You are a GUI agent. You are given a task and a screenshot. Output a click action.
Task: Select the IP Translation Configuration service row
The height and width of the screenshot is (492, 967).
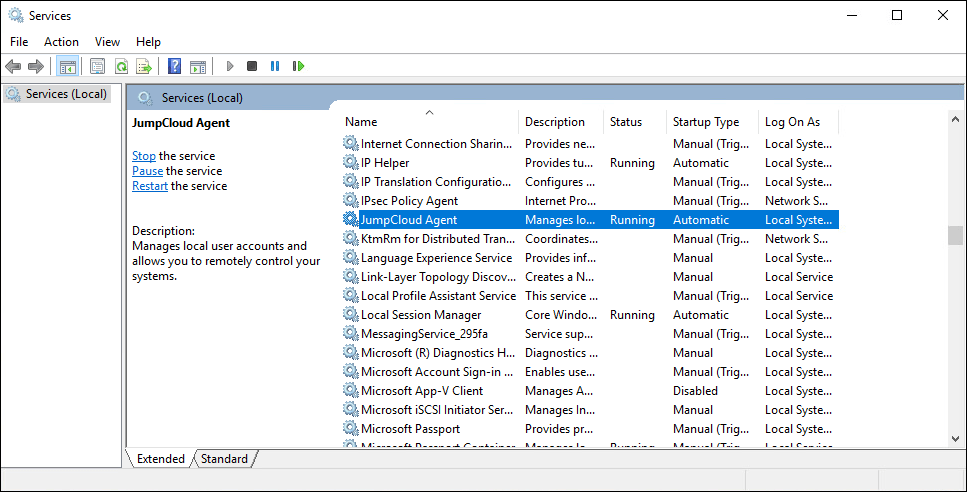click(590, 182)
